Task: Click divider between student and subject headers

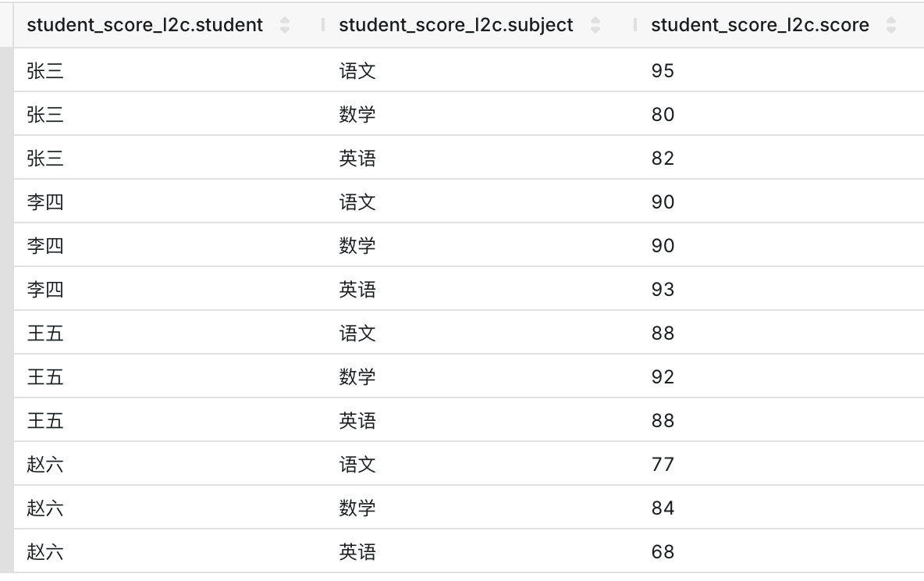Action: (x=323, y=25)
